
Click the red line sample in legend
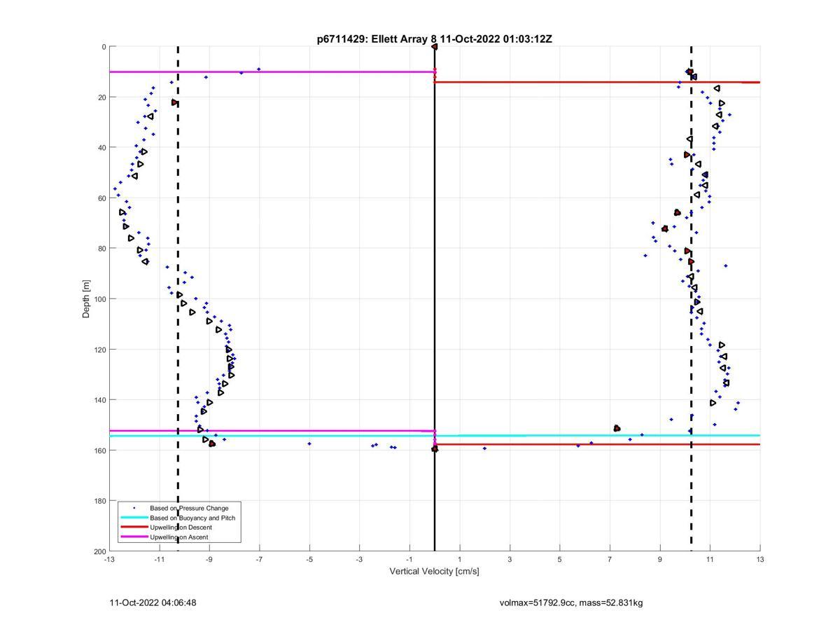point(134,528)
